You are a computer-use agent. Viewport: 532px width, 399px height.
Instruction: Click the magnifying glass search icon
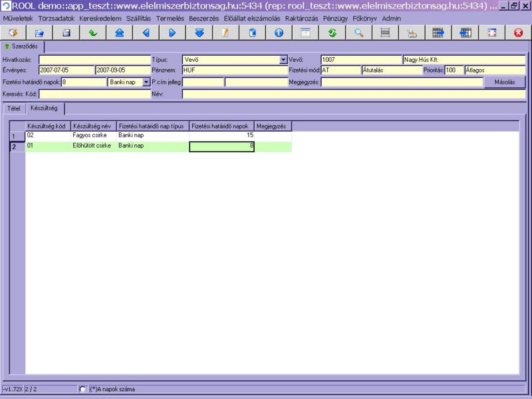tap(358, 33)
